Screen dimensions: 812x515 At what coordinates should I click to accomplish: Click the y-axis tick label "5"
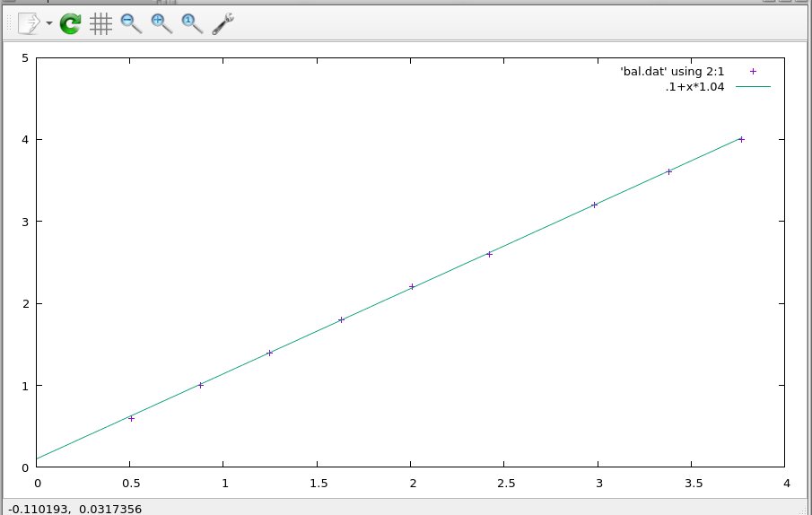point(25,58)
